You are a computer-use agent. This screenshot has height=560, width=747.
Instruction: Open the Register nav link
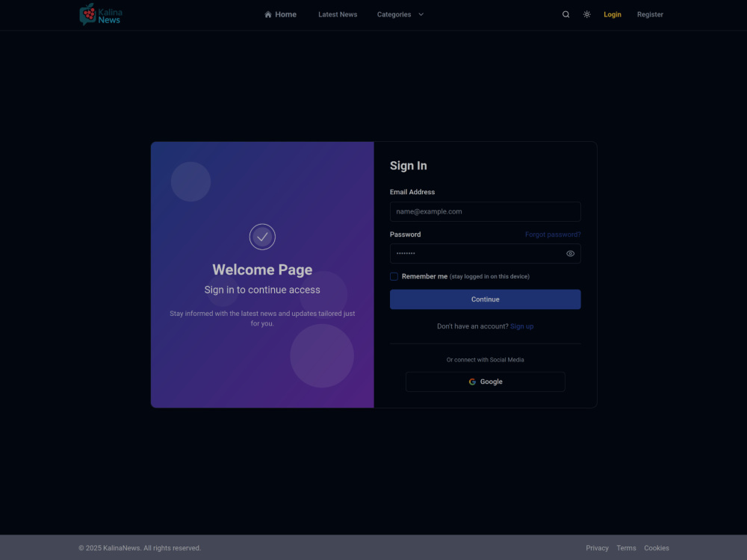[x=650, y=14]
